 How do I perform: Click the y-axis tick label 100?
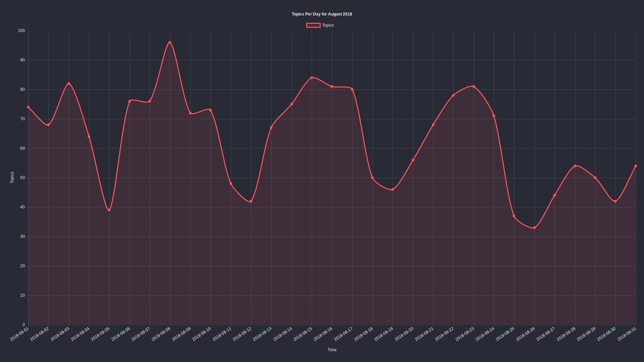point(21,31)
